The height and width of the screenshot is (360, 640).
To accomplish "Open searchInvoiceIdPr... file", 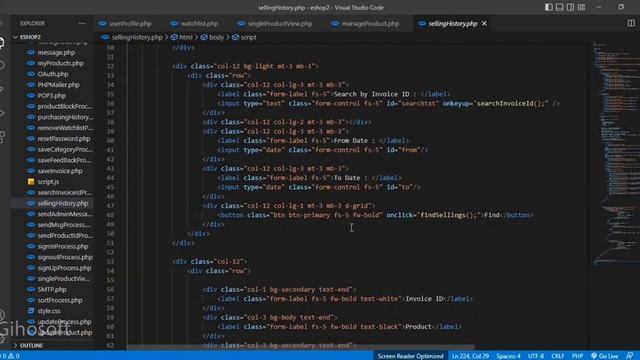I will [x=64, y=192].
